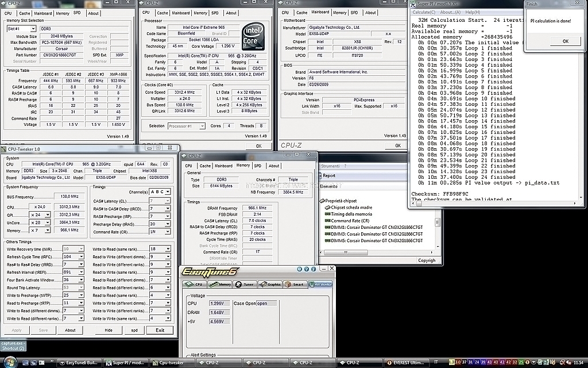The image size is (588, 368).
Task: Click OK in the Processor CPU-Z window
Action: click(259, 146)
